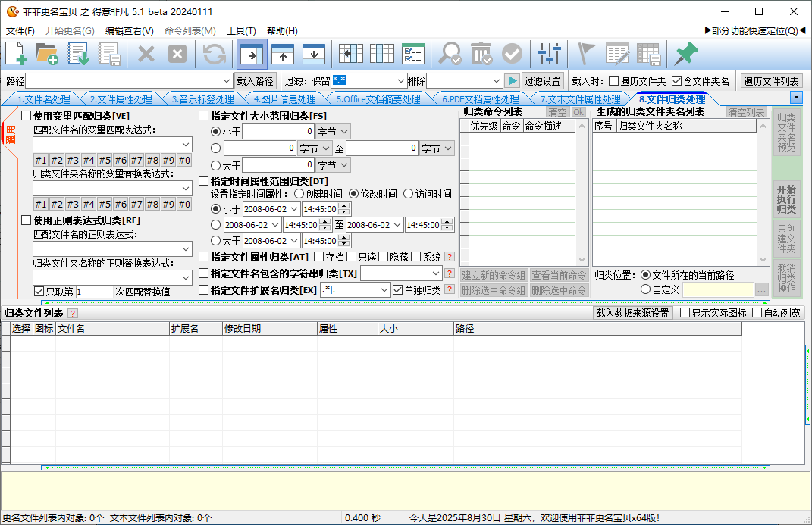Click the checklist toolbar icon
Viewport: 812px width, 525px height.
(413, 54)
